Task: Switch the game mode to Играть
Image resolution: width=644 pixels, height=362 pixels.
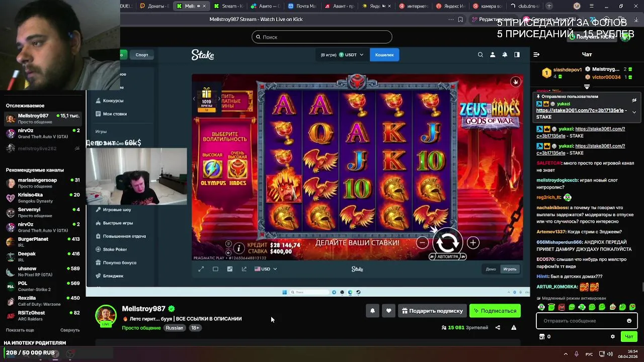Action: coord(510,269)
